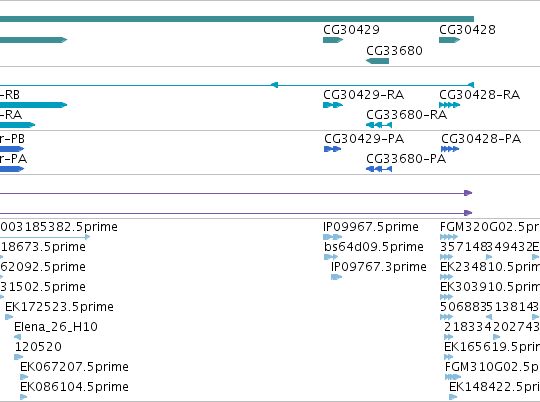Select the CG30429-PA protein glyph
Screen dimensions: 540x402
(x=332, y=149)
